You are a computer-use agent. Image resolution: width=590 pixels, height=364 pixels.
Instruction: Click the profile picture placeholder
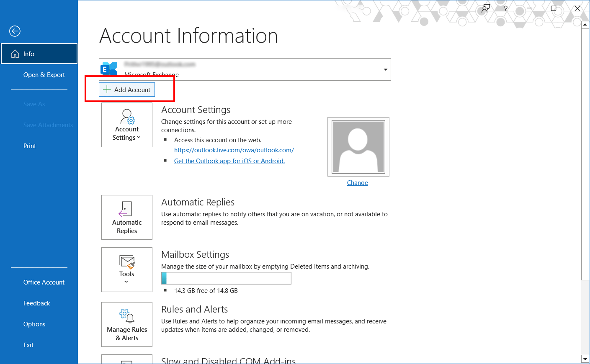358,147
